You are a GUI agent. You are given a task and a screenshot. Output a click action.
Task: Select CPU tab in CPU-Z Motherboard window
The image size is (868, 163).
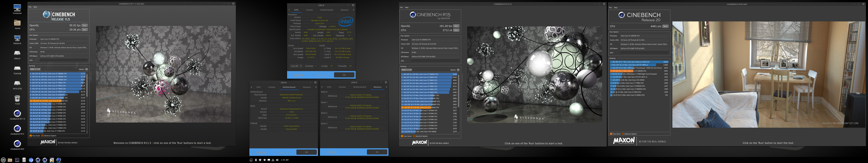click(258, 87)
